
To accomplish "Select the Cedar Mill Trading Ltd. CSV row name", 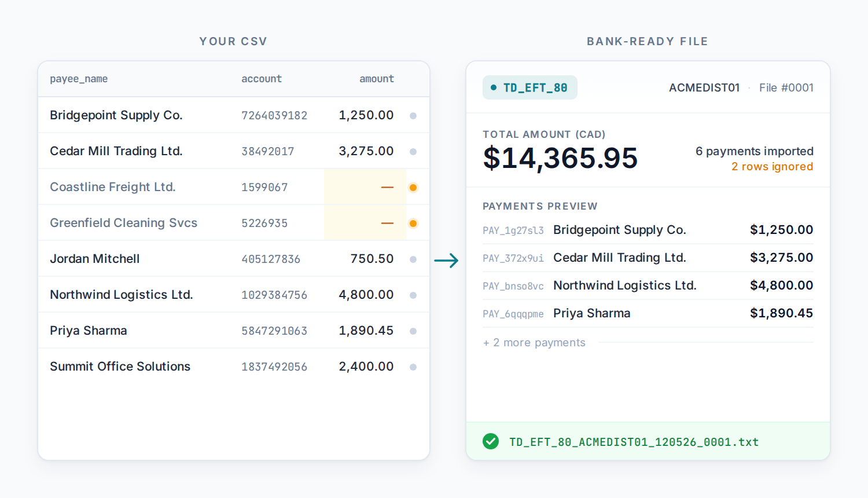I will click(116, 151).
